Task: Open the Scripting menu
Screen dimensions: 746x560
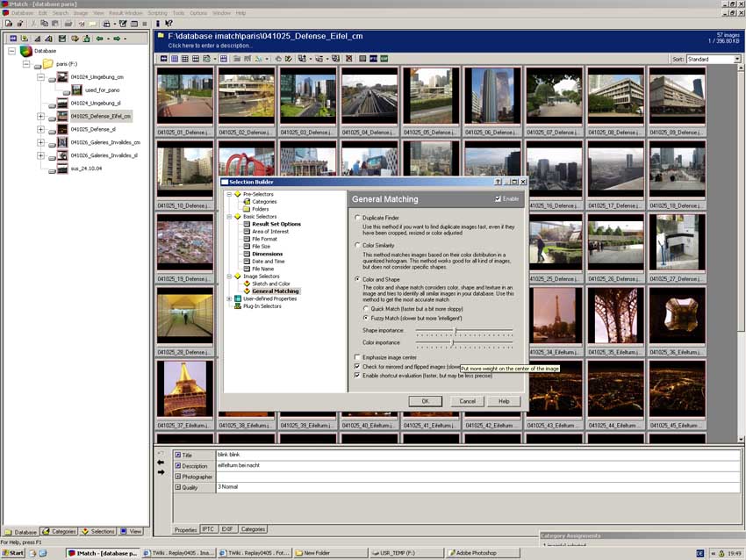Action: (x=157, y=13)
